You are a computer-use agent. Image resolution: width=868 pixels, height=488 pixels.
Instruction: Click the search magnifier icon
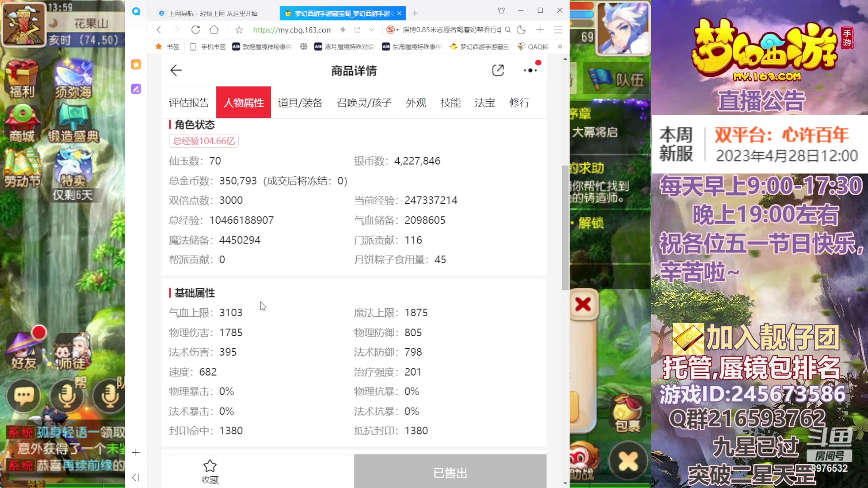pos(508,30)
